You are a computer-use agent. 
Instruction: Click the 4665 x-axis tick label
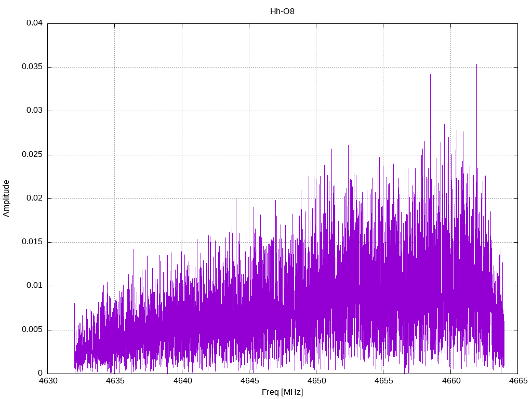(x=517, y=381)
